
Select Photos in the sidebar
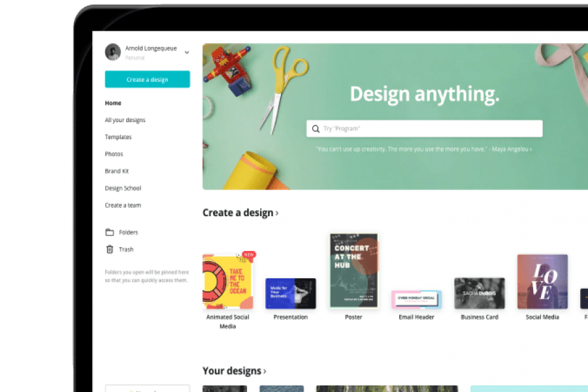tap(114, 154)
